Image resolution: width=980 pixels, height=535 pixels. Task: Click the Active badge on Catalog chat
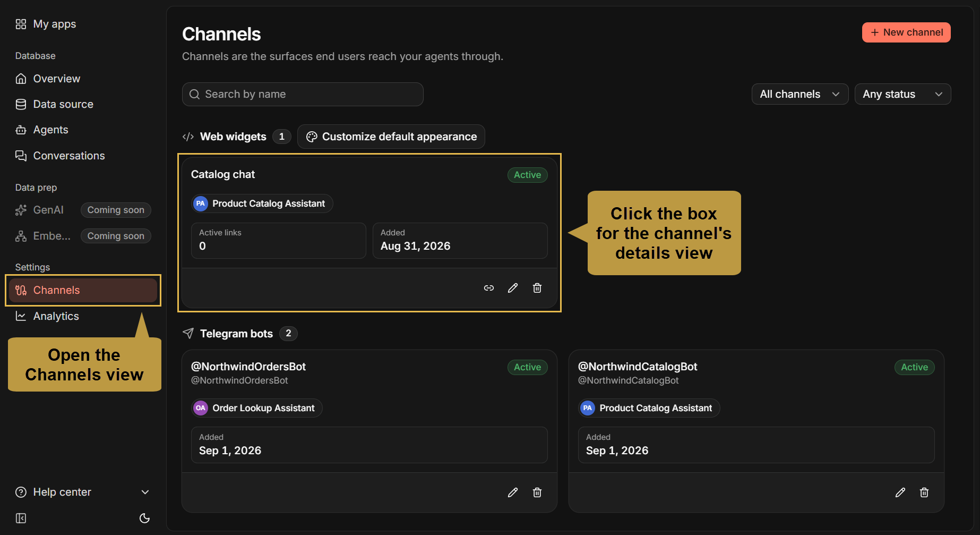(x=527, y=175)
